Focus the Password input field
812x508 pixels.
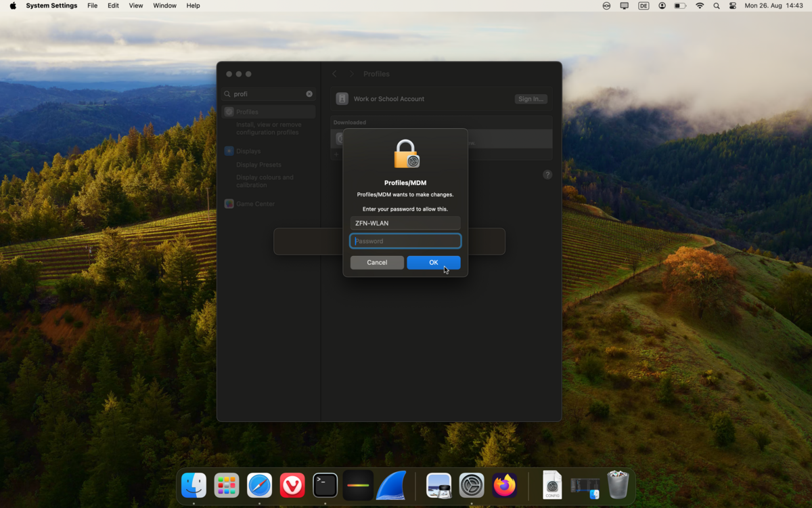pyautogui.click(x=405, y=241)
